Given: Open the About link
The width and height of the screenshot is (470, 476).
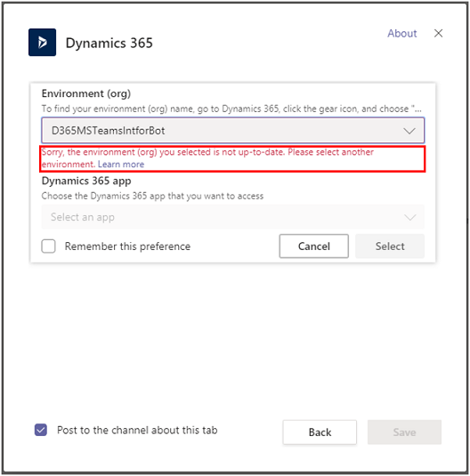Looking at the screenshot, I should pyautogui.click(x=402, y=34).
